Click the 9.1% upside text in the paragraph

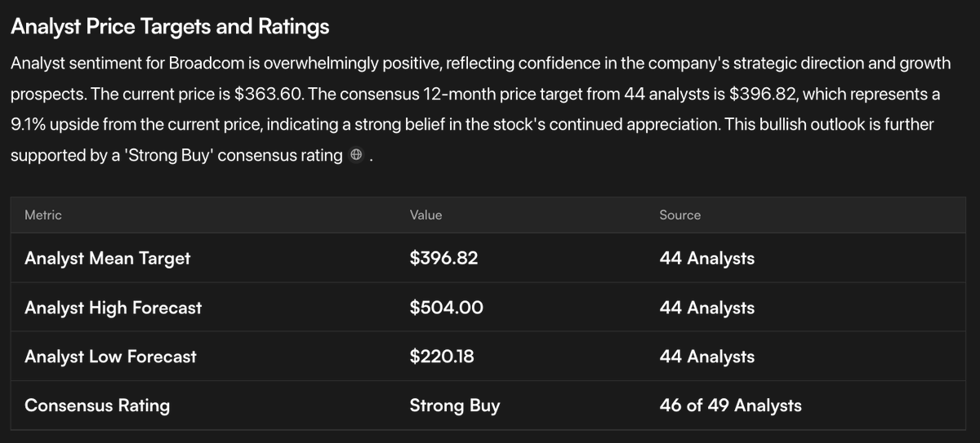tap(30, 125)
